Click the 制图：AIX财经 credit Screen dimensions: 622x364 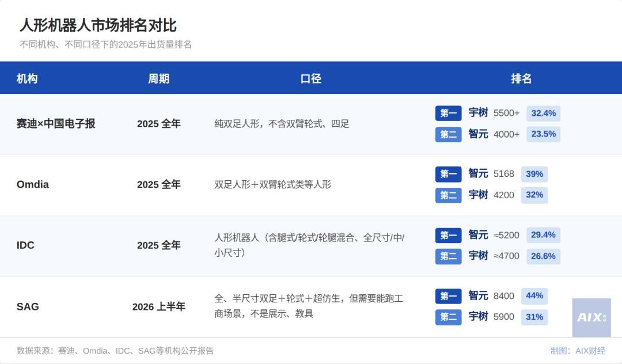pos(578,351)
